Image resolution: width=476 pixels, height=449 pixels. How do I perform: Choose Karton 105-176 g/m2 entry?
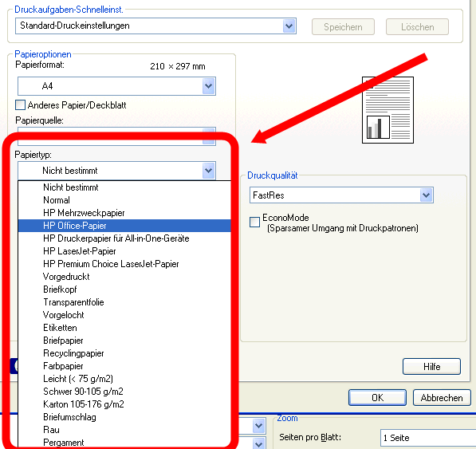click(x=124, y=404)
